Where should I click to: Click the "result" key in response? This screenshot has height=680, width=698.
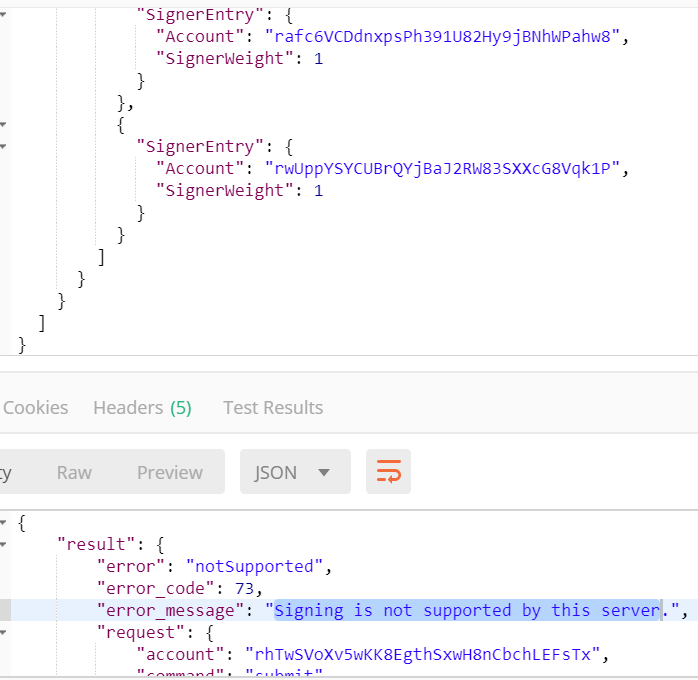(x=97, y=544)
